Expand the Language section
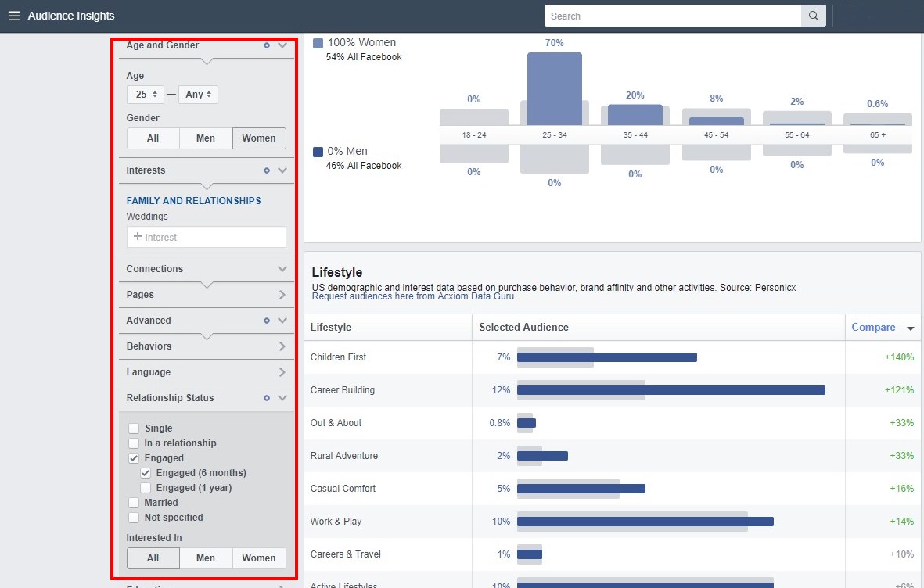This screenshot has height=588, width=924. pos(282,371)
